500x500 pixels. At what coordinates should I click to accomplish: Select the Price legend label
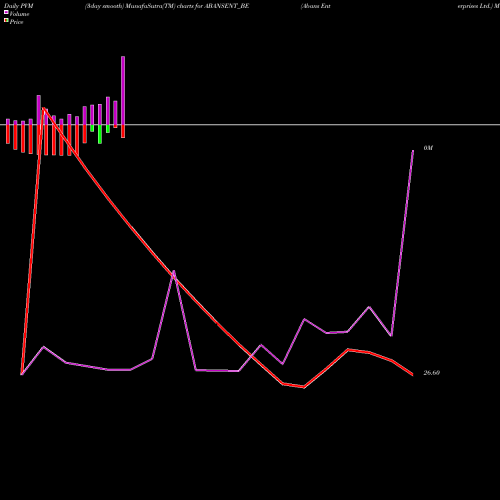pyautogui.click(x=16, y=22)
